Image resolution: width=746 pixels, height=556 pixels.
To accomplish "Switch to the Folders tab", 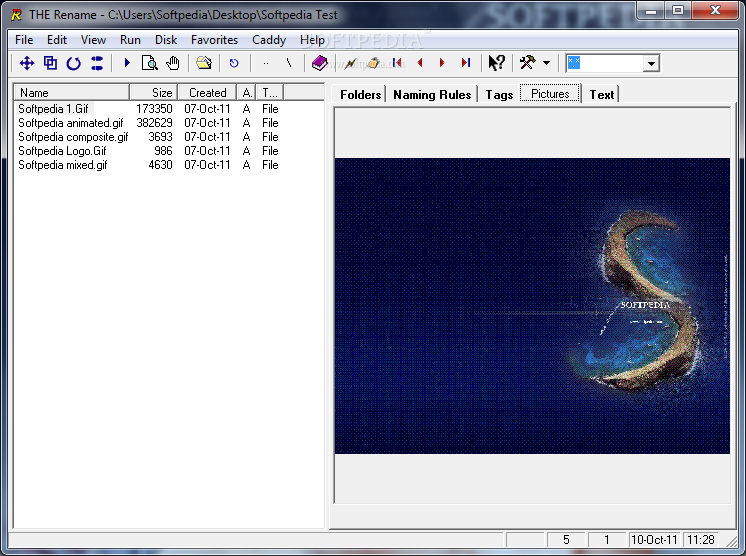I will click(360, 94).
